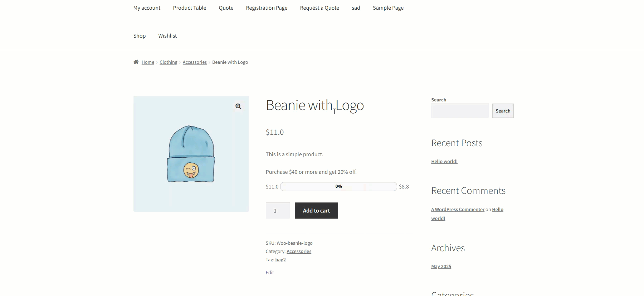Screen dimensions: 644x296
Task: Open the Hello world! recent post
Action: coord(444,162)
